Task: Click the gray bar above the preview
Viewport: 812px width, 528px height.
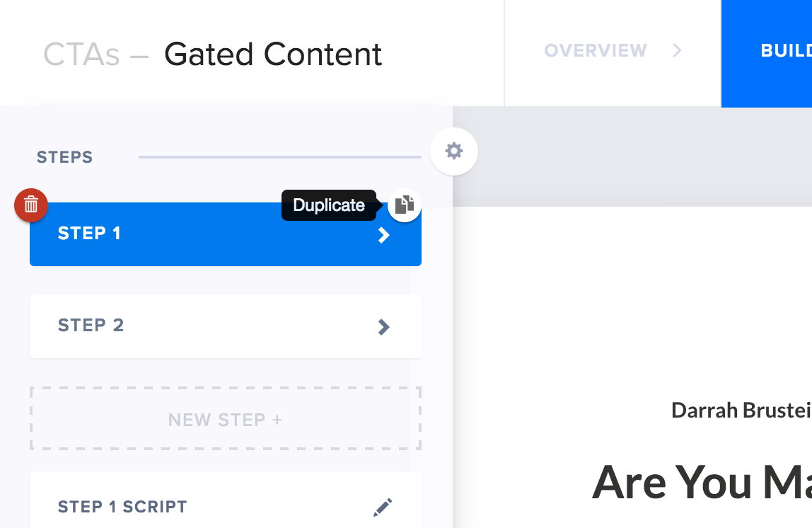Action: pyautogui.click(x=637, y=156)
